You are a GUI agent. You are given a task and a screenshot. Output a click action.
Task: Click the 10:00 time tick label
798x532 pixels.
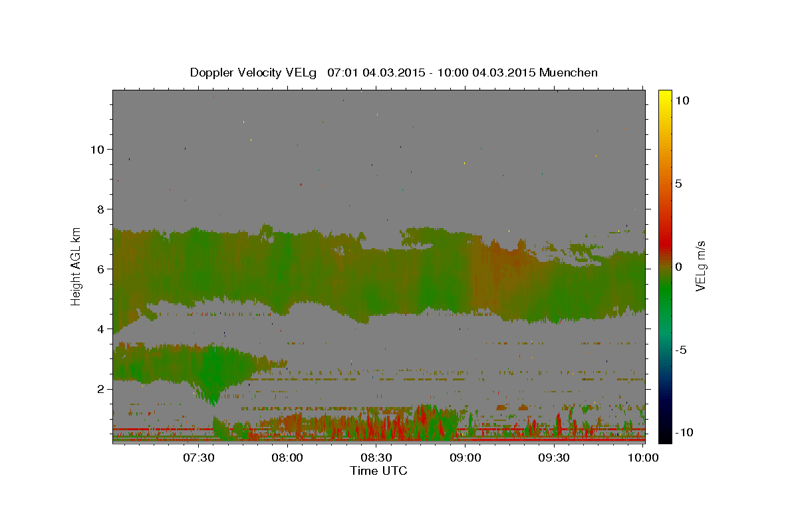643,458
